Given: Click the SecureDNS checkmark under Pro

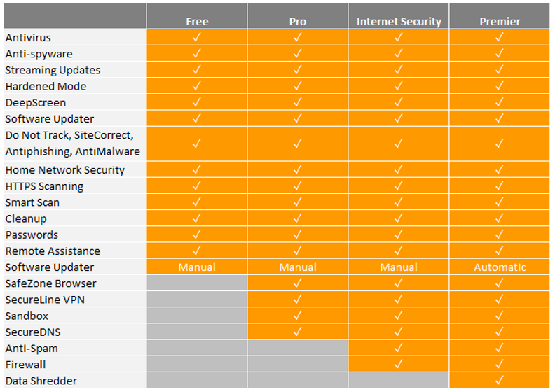Looking at the screenshot, I should click(x=298, y=332).
